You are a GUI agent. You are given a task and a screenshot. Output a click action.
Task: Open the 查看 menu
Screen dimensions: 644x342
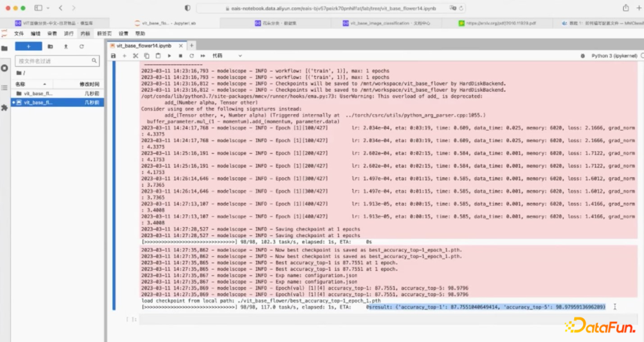click(x=52, y=33)
